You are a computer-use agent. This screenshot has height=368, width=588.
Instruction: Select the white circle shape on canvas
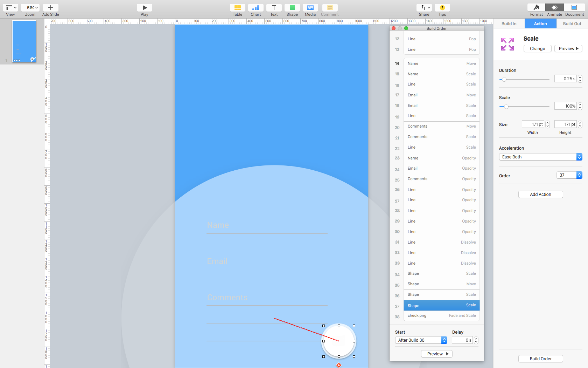(339, 341)
